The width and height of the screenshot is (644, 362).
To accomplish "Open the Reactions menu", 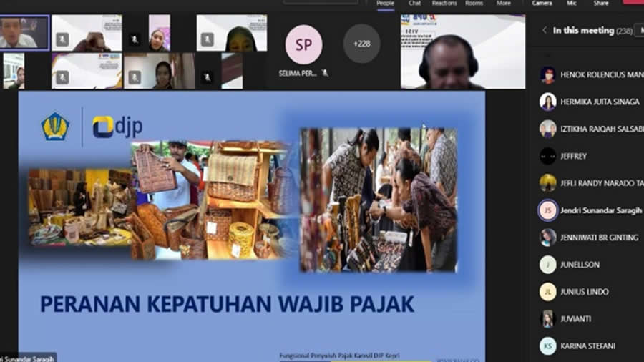I will coord(444,4).
